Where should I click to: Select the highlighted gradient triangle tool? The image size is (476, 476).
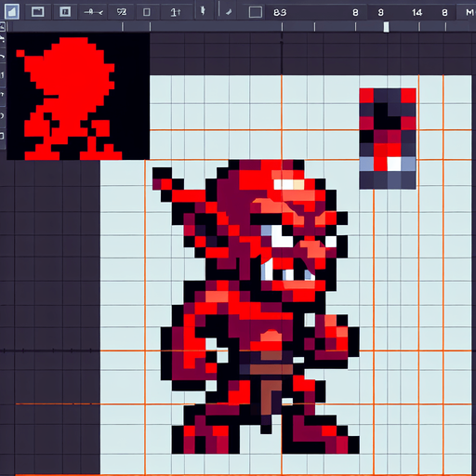12,12
